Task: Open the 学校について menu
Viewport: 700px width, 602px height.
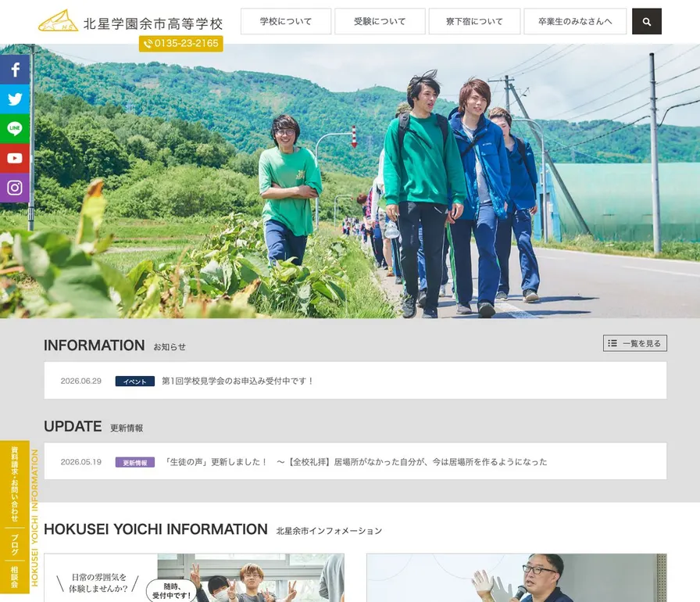Action: coord(286,21)
